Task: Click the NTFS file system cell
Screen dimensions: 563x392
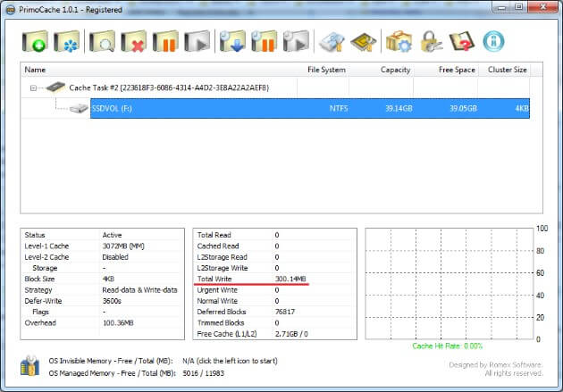Action: click(x=339, y=108)
